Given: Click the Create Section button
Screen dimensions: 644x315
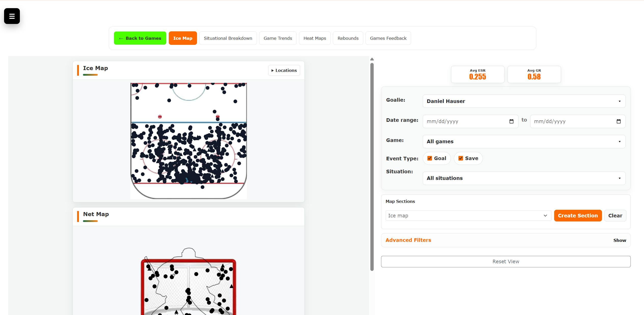Looking at the screenshot, I should [578, 216].
